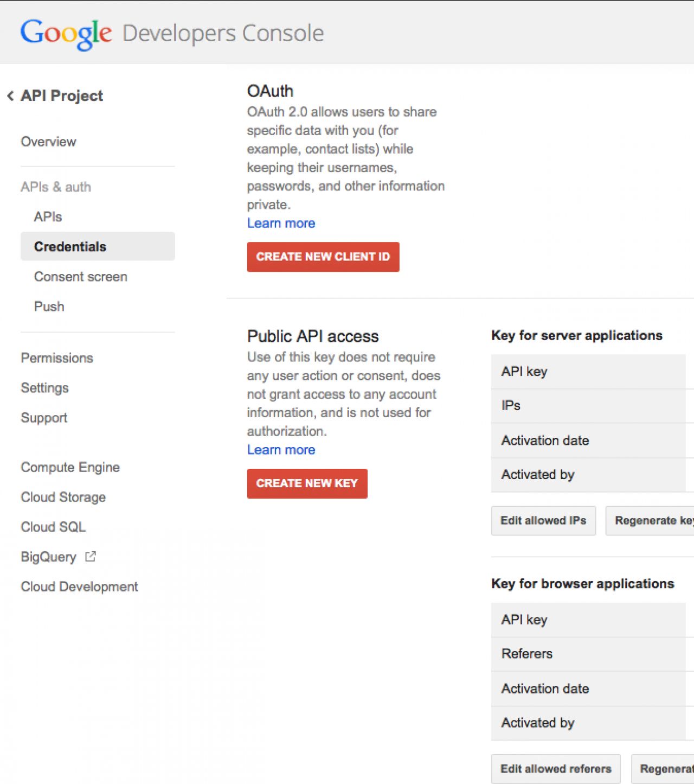This screenshot has width=694, height=784.
Task: Open the Overview page
Action: 48,142
